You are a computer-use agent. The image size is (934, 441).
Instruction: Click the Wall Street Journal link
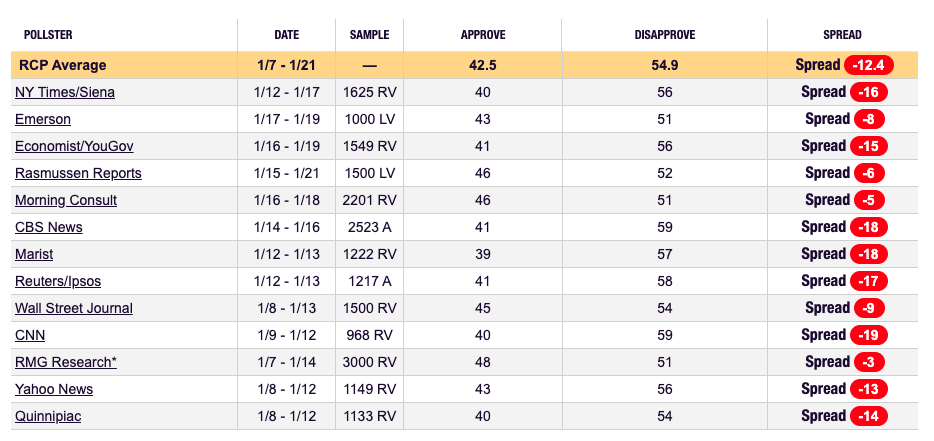[74, 308]
